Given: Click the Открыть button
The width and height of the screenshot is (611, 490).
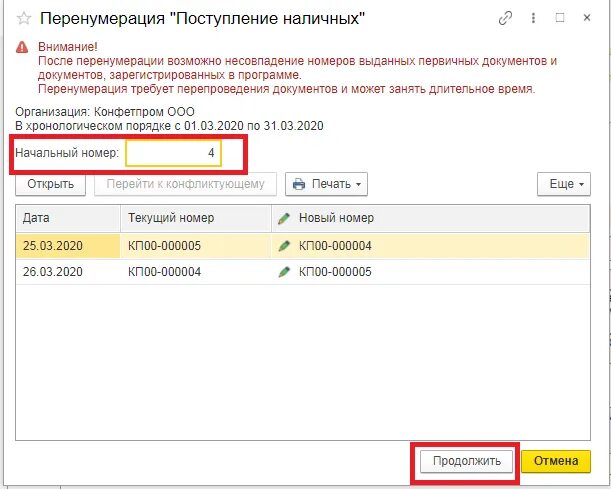Looking at the screenshot, I should 50,184.
